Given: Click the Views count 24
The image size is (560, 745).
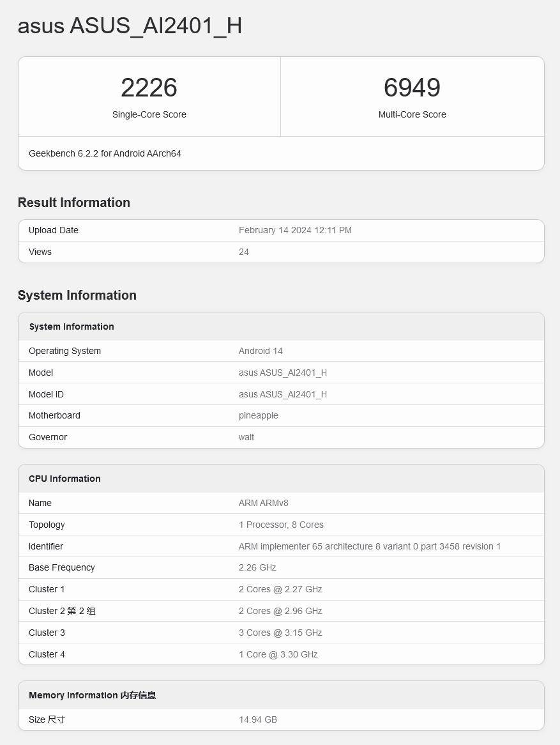Looking at the screenshot, I should coord(243,252).
